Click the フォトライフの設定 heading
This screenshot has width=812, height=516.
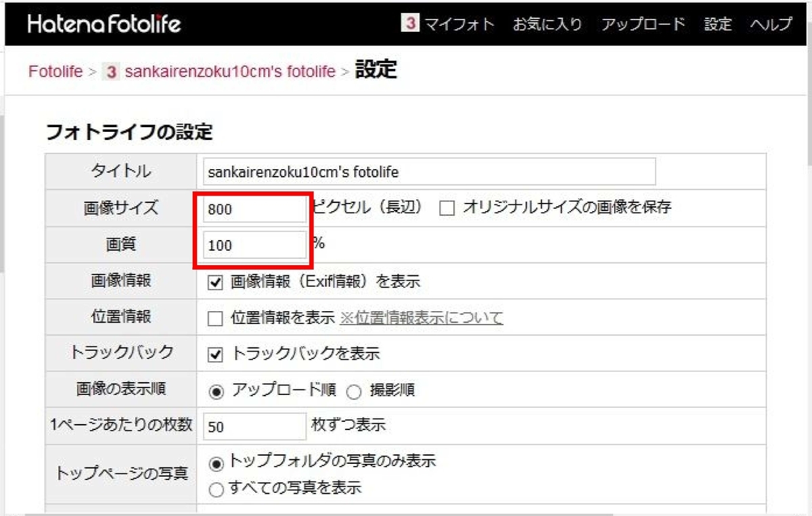[129, 132]
